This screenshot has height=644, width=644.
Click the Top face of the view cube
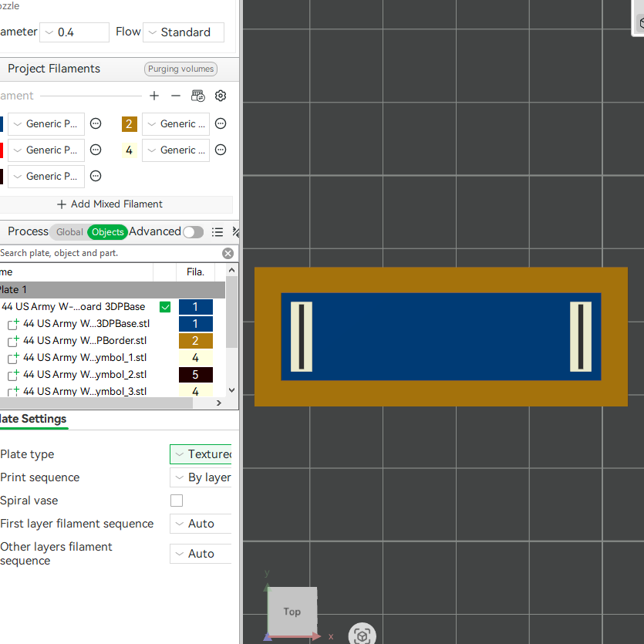292,612
